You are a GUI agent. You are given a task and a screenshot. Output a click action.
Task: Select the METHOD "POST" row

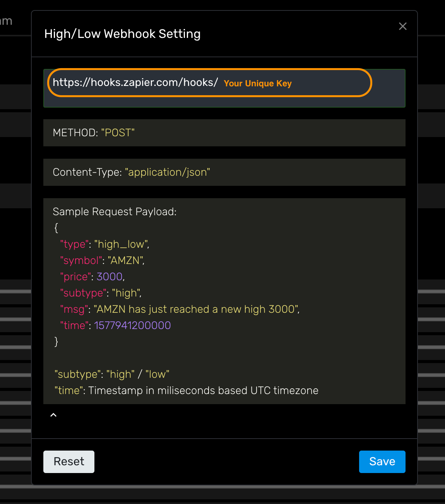[224, 133]
